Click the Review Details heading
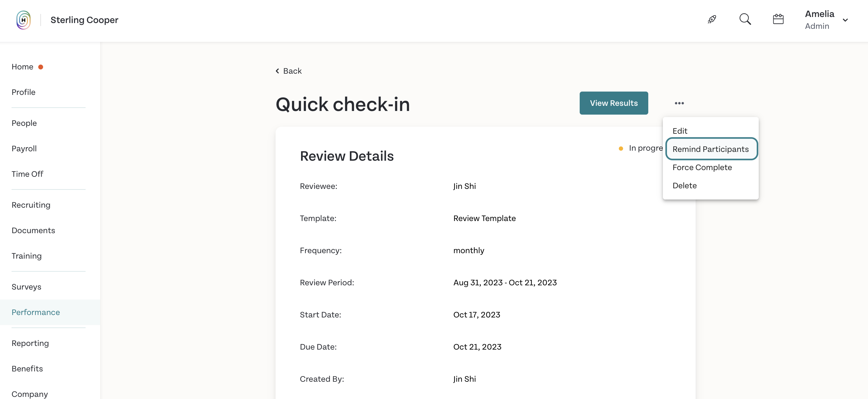The width and height of the screenshot is (868, 399). [347, 156]
